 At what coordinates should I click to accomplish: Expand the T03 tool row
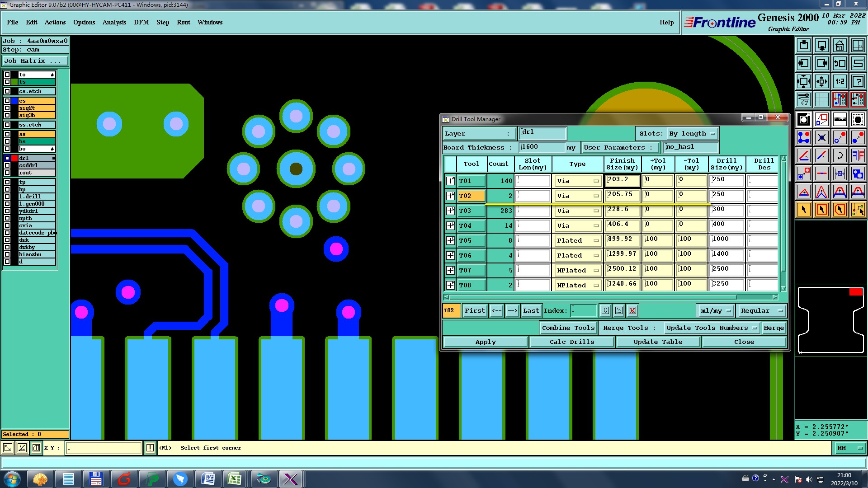450,211
